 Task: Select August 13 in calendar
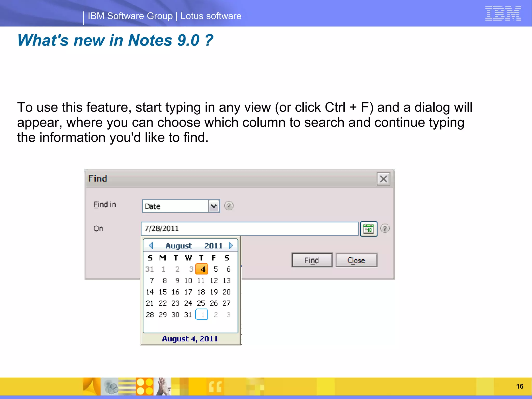pyautogui.click(x=227, y=281)
